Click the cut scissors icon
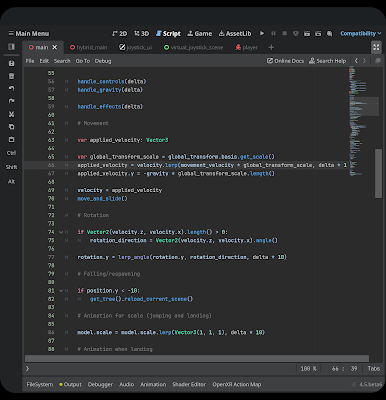This screenshot has width=386, height=400. 11,114
